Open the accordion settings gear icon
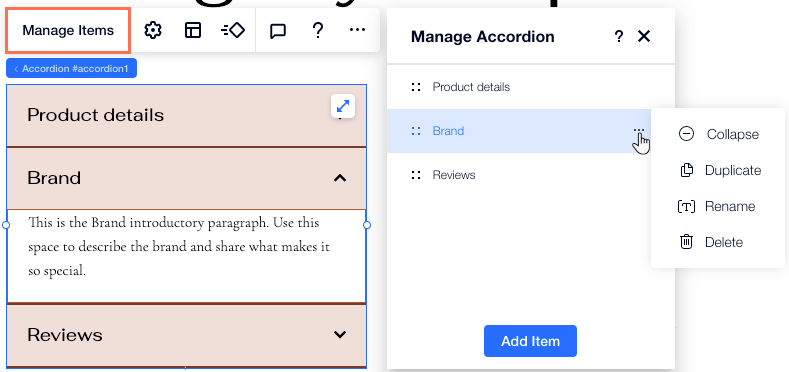The width and height of the screenshot is (789, 372). pos(152,30)
